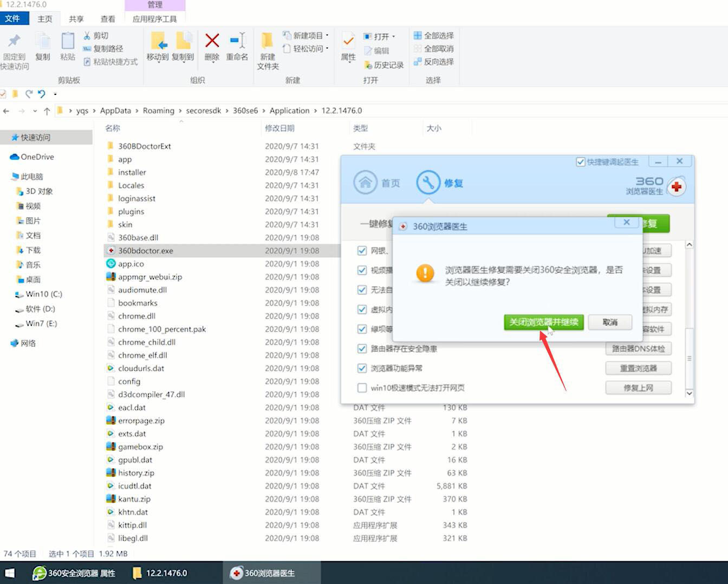728x584 pixels.
Task: Click Invert selection in ribbon
Action: (x=433, y=62)
